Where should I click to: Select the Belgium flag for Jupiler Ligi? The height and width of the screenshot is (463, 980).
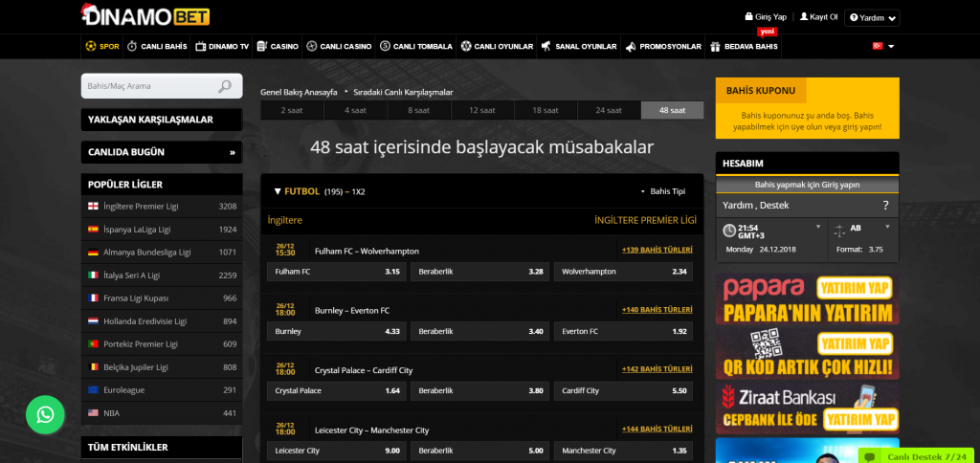[93, 366]
